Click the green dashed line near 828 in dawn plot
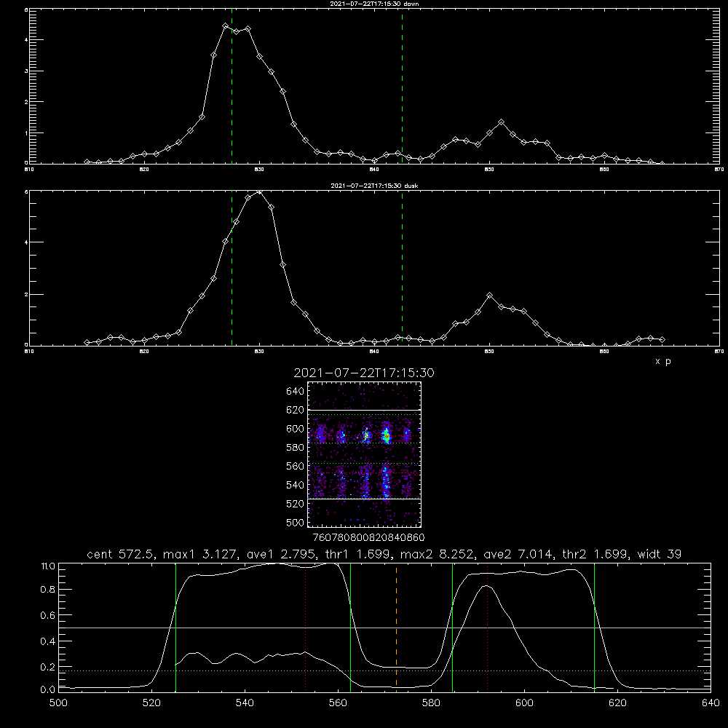 point(232,86)
